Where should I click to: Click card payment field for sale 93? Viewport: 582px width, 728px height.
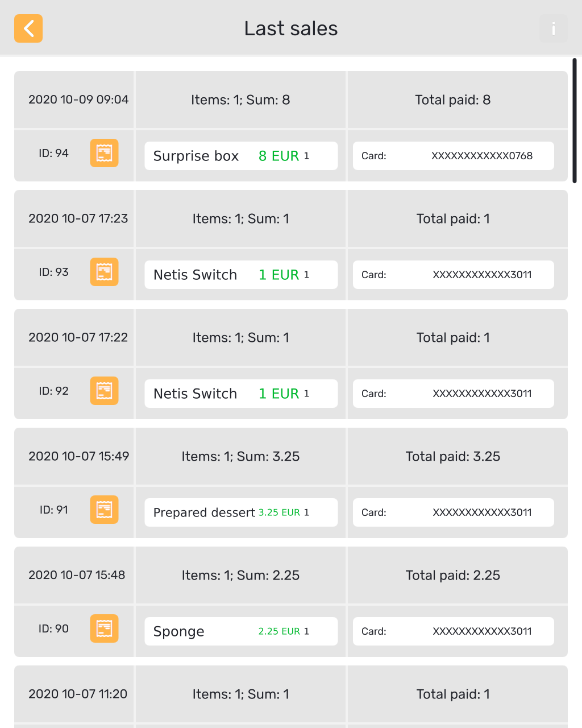pyautogui.click(x=453, y=275)
